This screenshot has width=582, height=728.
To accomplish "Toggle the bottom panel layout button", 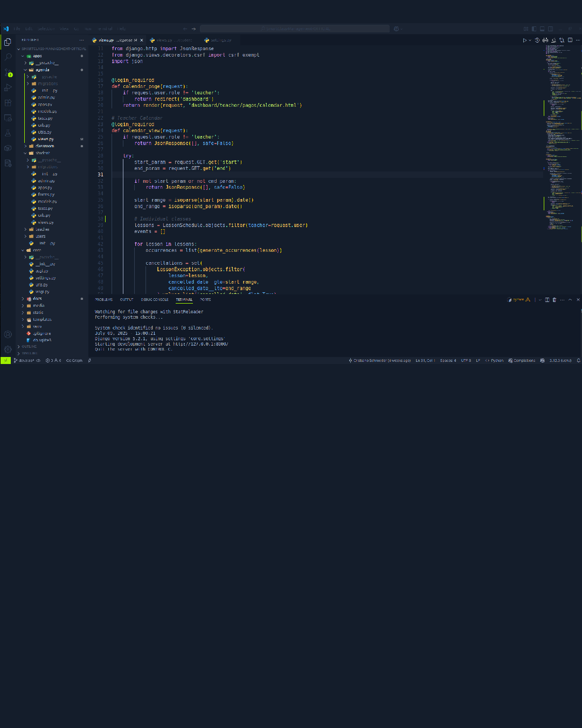I will pyautogui.click(x=542, y=29).
